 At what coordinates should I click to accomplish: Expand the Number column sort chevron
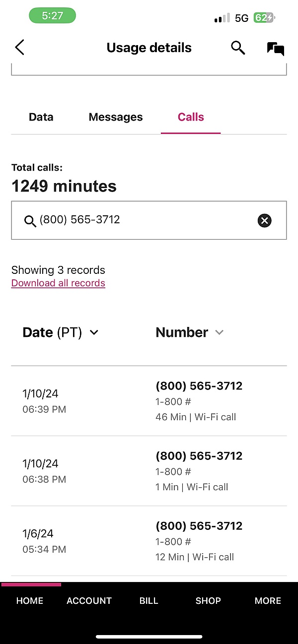[x=219, y=332]
